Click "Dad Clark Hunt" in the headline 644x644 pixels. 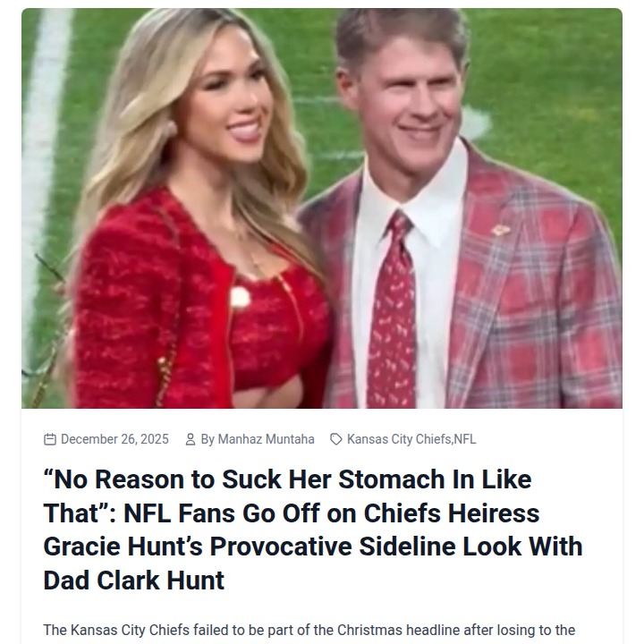point(134,580)
